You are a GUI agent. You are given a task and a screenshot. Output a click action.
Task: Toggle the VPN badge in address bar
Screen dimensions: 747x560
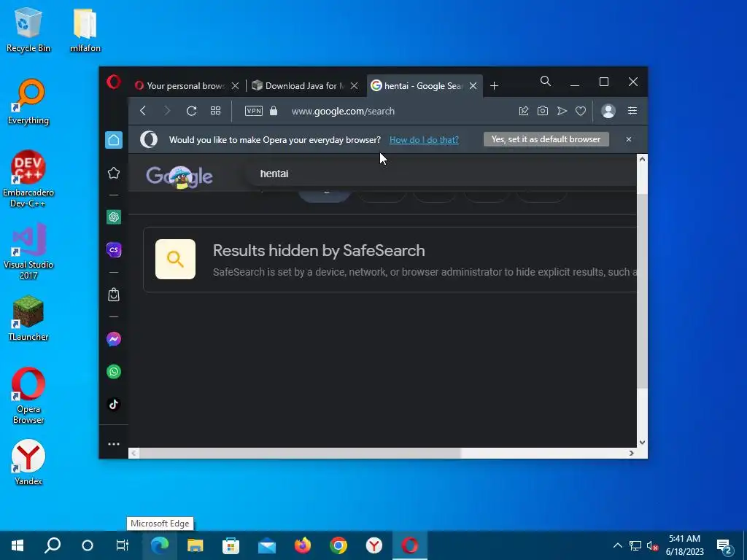click(x=253, y=111)
